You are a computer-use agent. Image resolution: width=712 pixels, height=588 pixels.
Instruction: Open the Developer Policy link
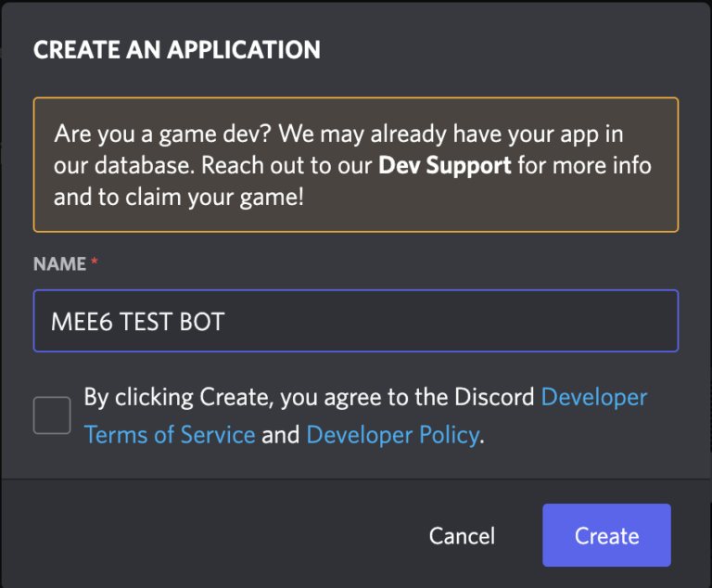pos(392,434)
